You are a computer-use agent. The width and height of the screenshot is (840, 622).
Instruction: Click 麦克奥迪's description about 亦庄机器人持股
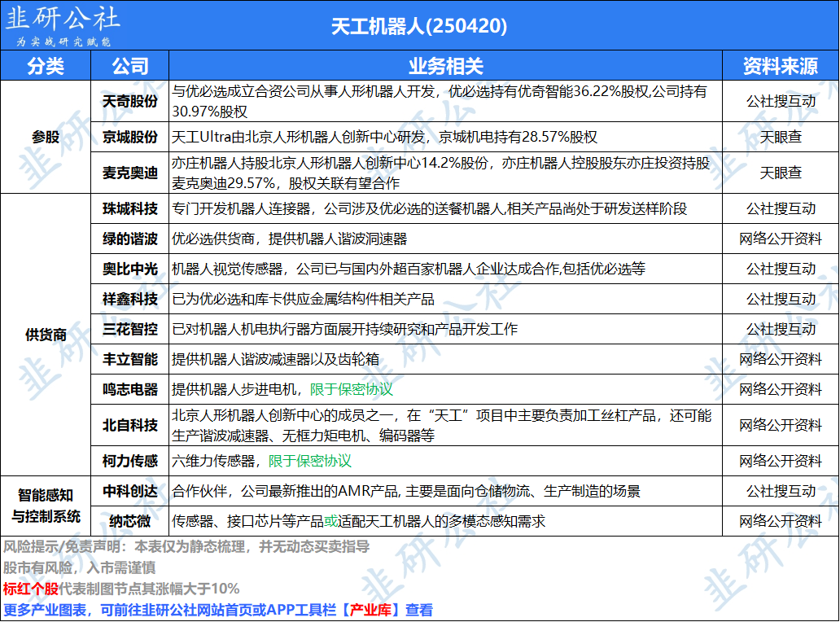440,173
